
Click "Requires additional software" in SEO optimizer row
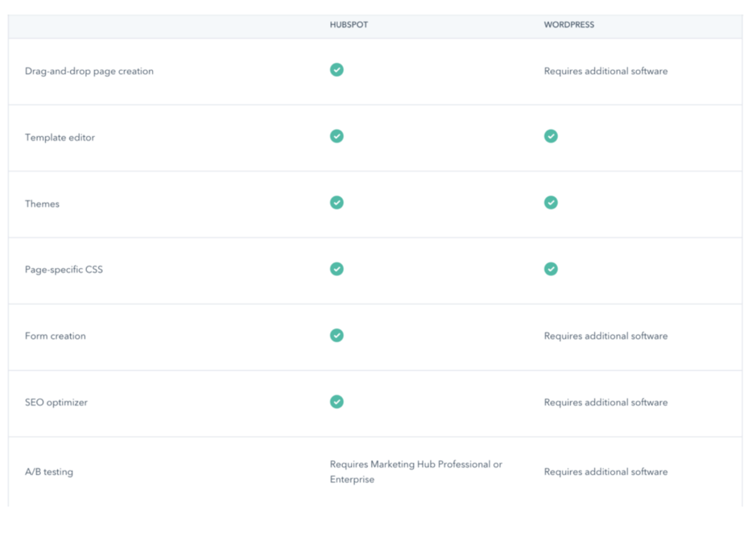point(605,403)
